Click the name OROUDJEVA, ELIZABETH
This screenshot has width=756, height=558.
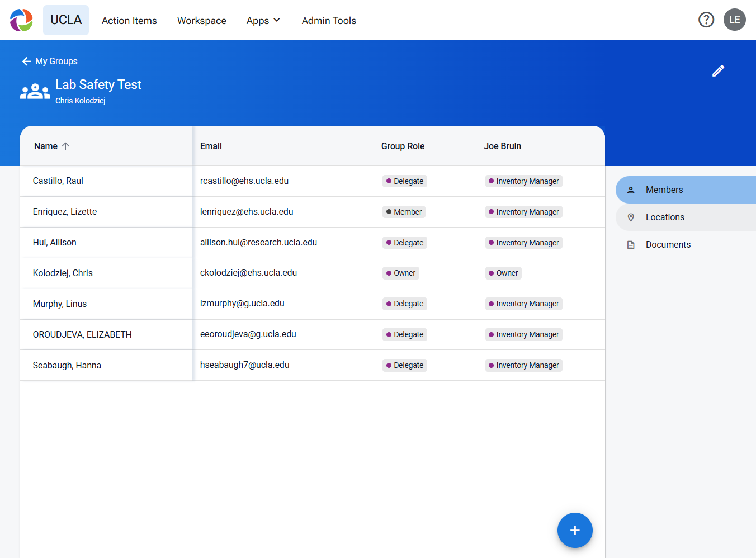82,335
